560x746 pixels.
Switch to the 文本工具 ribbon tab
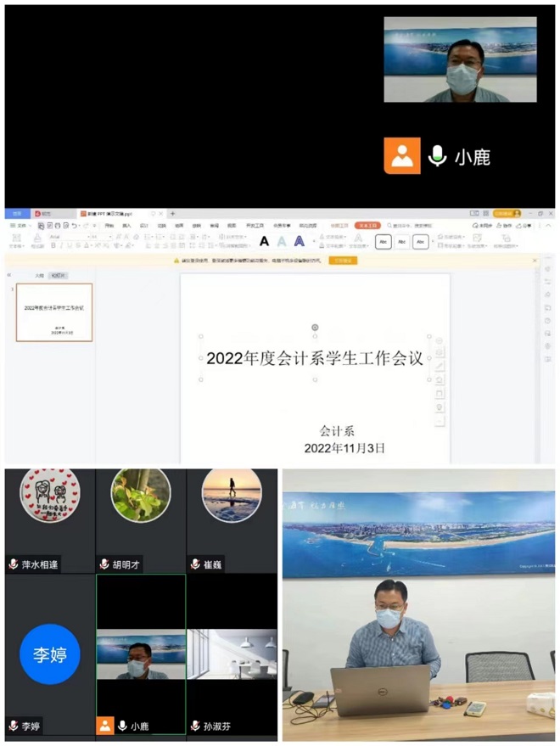tap(367, 226)
